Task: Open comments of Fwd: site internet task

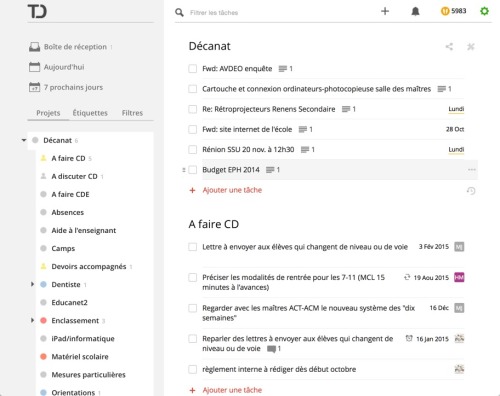Action: [306, 129]
